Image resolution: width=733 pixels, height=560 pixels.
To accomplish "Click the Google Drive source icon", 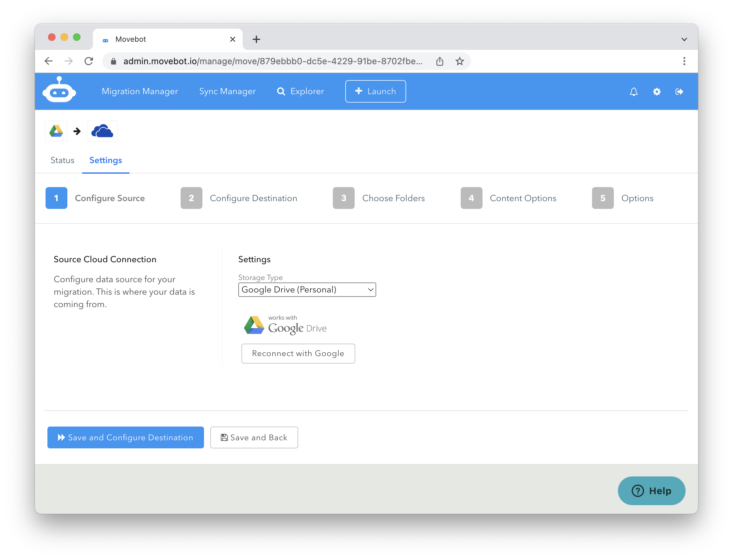I will pyautogui.click(x=56, y=131).
